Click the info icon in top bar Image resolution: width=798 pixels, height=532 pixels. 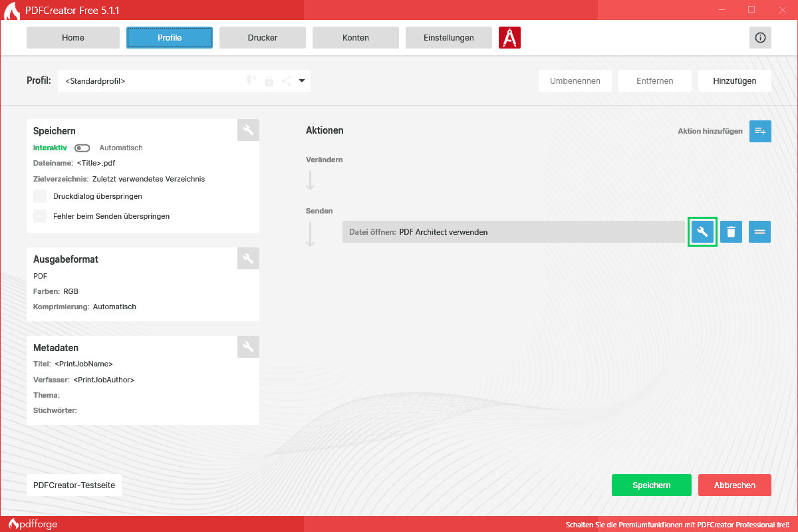pos(760,38)
